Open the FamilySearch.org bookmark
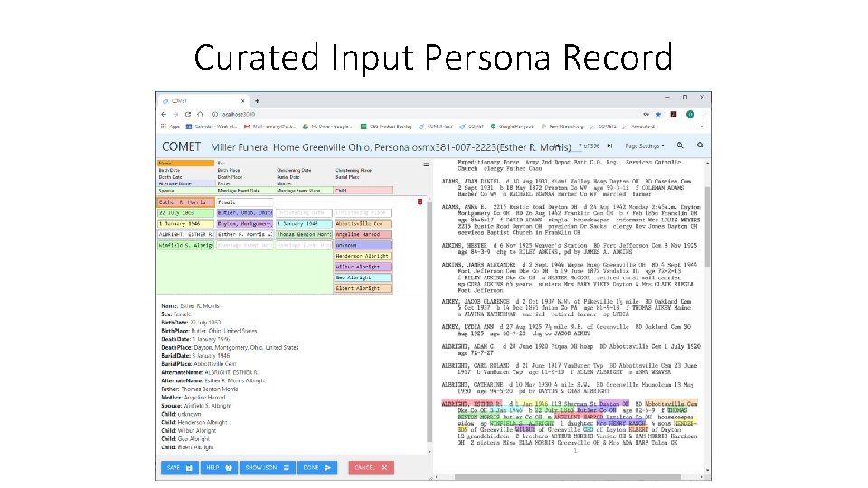This screenshot has height=488, width=868. coord(562,127)
